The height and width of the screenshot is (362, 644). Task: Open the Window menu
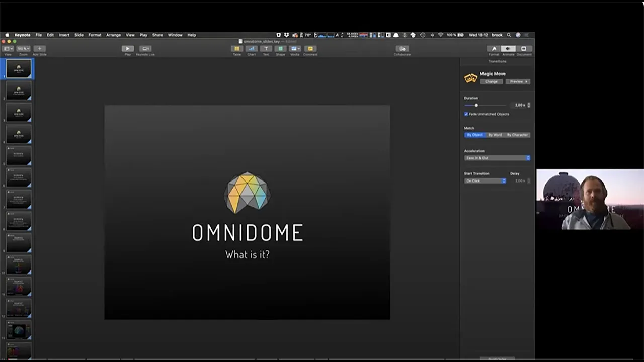pyautogui.click(x=175, y=35)
